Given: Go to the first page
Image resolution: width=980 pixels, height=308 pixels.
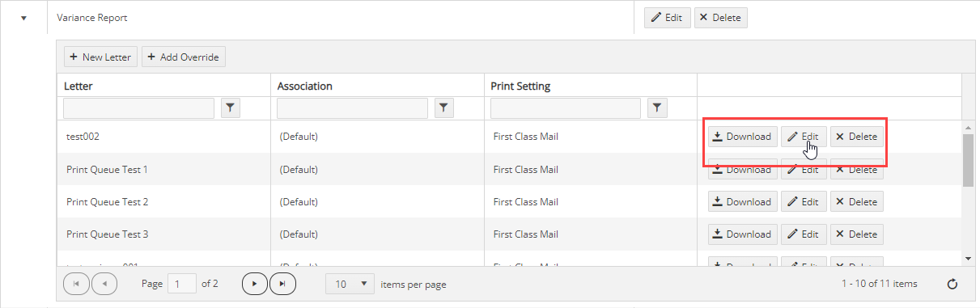Looking at the screenshot, I should (76, 284).
